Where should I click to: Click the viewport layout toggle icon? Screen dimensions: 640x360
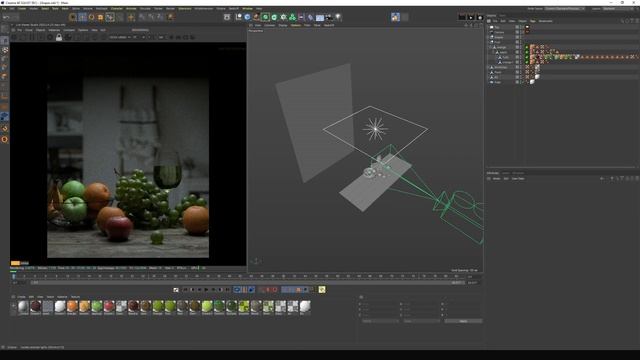click(x=480, y=25)
